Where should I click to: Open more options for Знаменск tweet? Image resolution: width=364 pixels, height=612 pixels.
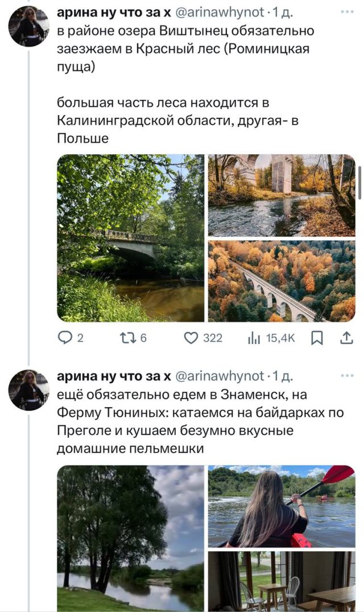[346, 376]
